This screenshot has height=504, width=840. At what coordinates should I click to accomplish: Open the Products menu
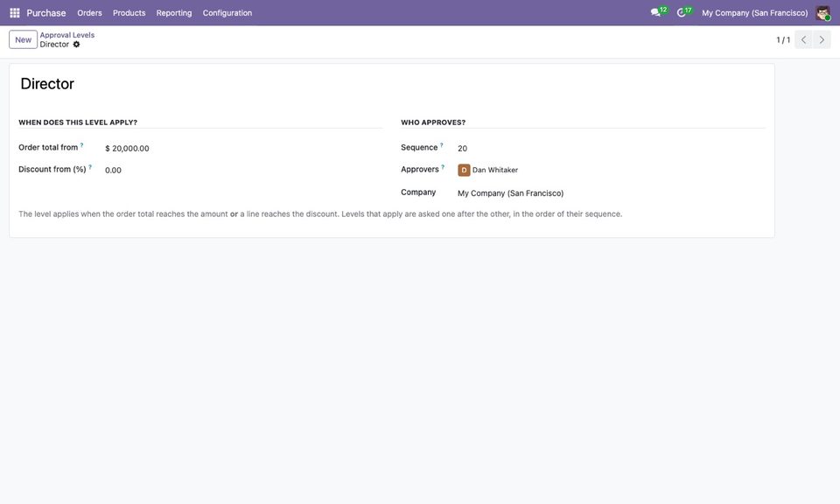click(129, 13)
